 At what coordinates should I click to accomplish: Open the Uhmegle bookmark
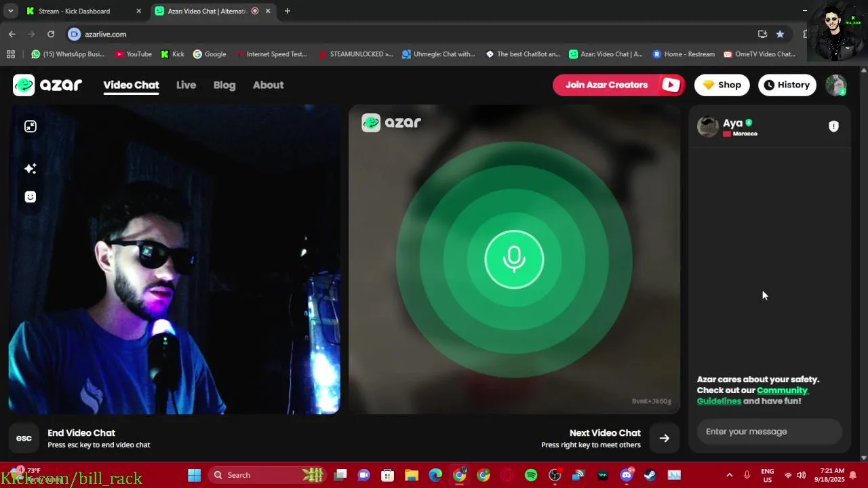coord(439,54)
